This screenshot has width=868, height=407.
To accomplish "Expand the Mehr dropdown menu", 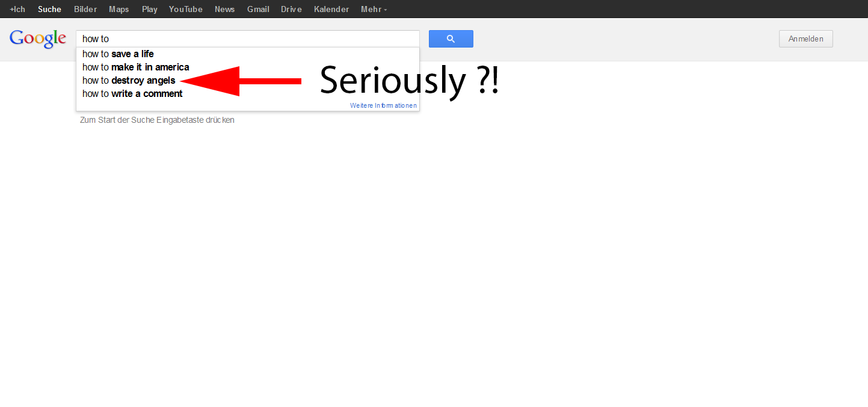I will (x=374, y=9).
